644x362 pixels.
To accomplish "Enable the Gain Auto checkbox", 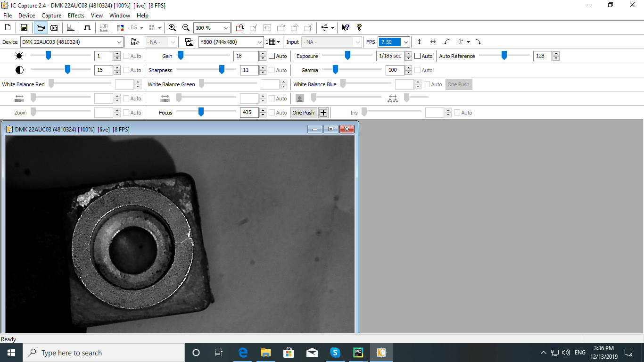I will point(272,56).
